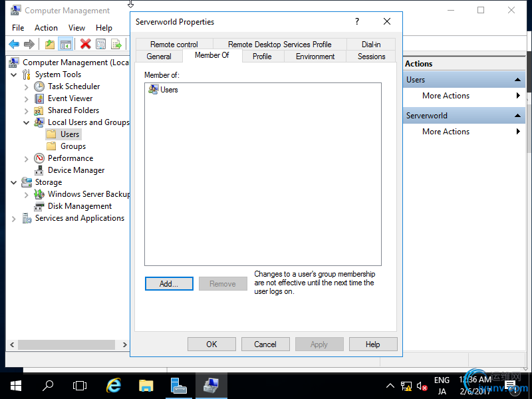
Task: Click the question mark dialog help icon
Action: (357, 22)
